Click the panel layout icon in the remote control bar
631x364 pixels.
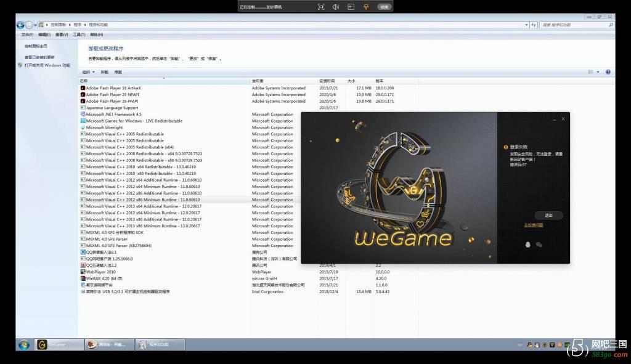pyautogui.click(x=351, y=7)
